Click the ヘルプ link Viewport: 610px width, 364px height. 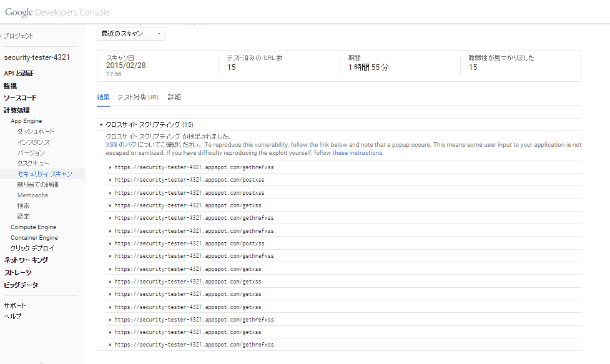(13, 316)
